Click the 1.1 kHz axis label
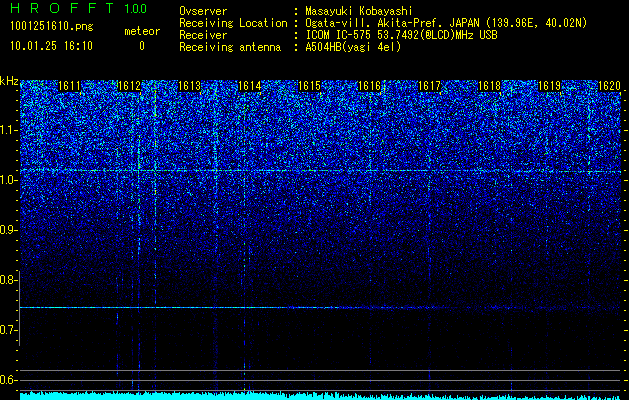 tap(7, 130)
